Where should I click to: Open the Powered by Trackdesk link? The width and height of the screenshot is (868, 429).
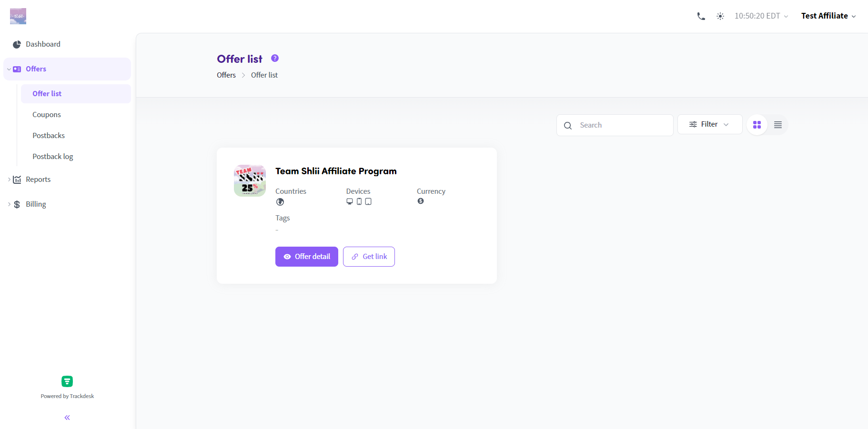[67, 396]
